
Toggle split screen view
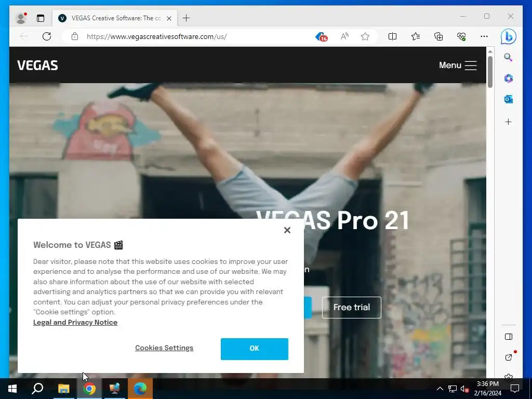click(392, 37)
